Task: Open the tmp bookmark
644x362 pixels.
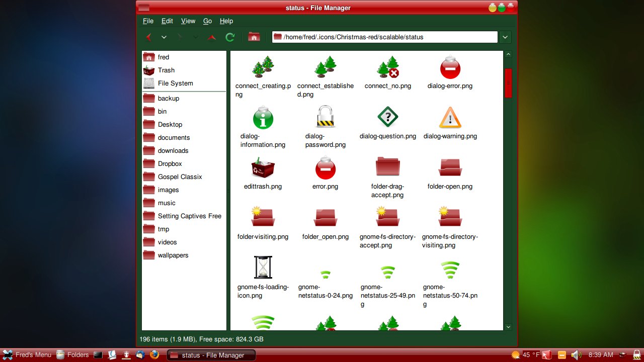Action: [x=184, y=229]
